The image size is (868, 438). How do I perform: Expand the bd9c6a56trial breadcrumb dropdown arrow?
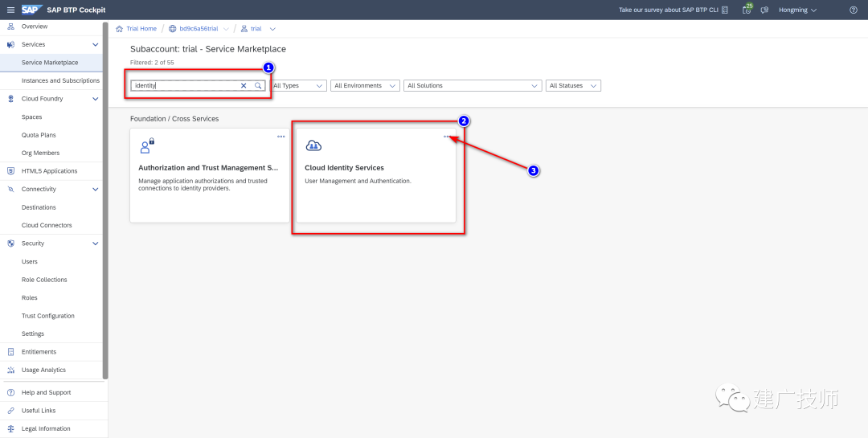226,29
